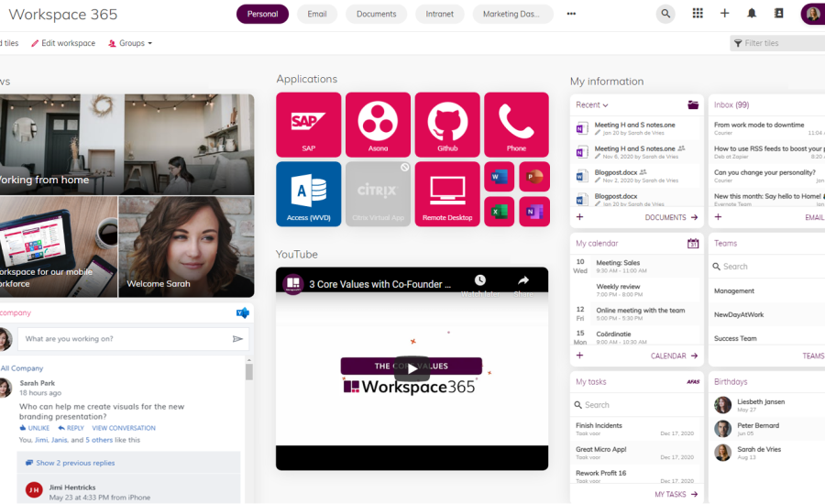Expand the Recent dropdown
Image resolution: width=825 pixels, height=504 pixels.
tap(592, 104)
